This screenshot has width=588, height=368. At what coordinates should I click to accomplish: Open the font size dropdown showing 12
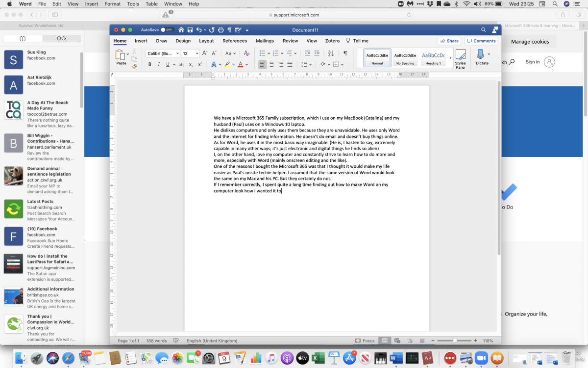197,53
